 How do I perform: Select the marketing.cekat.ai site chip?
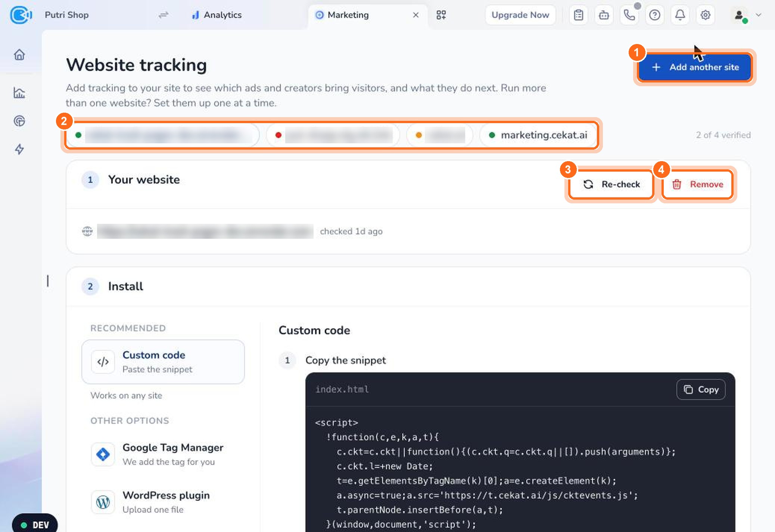[x=538, y=135]
